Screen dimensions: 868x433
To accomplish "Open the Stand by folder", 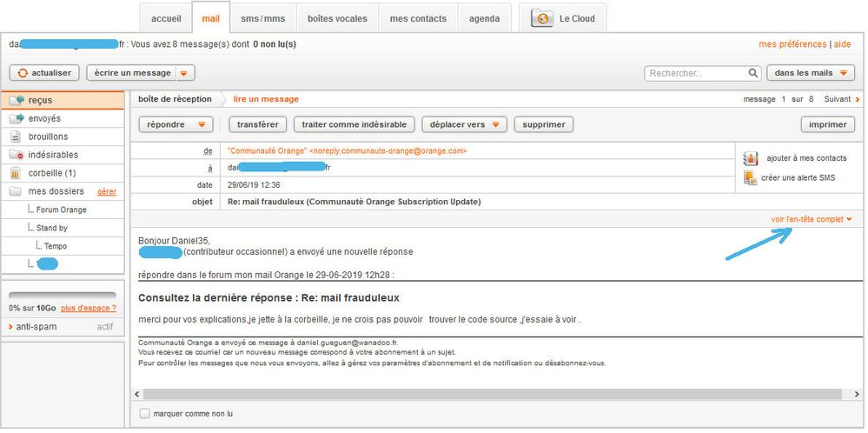I will pos(52,228).
